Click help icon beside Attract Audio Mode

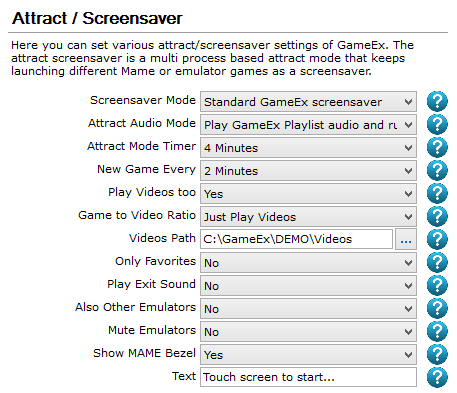click(x=437, y=124)
